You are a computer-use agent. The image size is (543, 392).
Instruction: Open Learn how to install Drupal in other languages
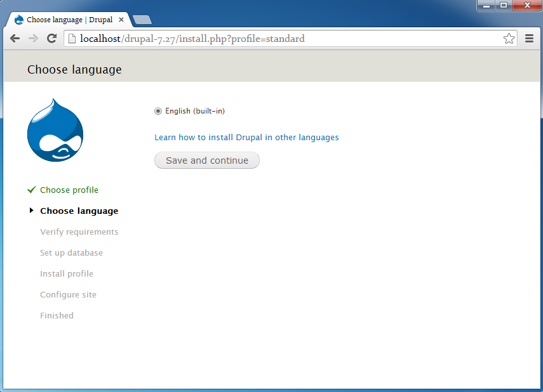pos(246,138)
